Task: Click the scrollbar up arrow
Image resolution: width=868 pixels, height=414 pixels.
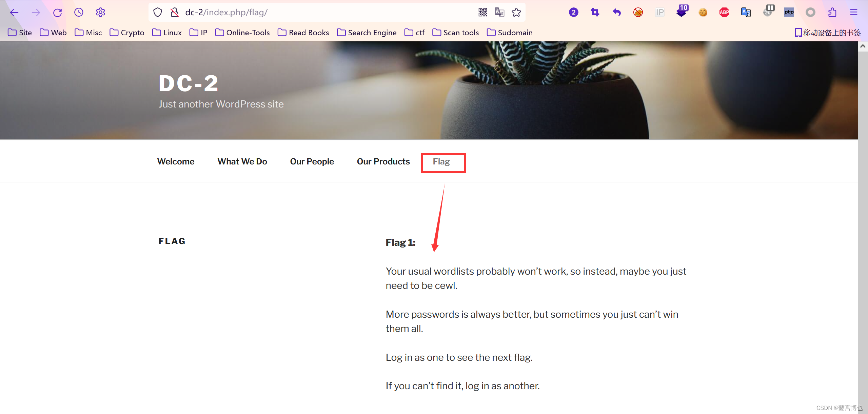Action: pyautogui.click(x=863, y=46)
